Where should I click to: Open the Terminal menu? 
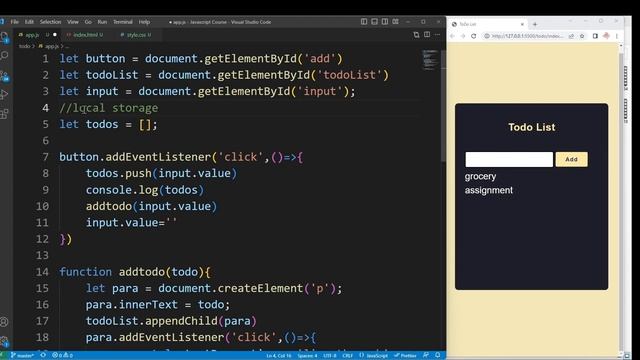123,22
